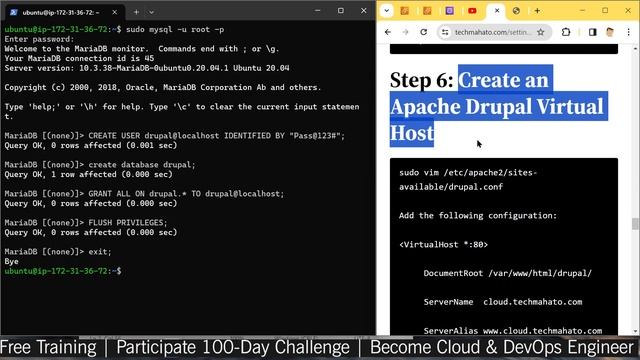This screenshot has width=640, height=360.
Task: Expand the terminal profile dropdown
Action: [x=151, y=12]
